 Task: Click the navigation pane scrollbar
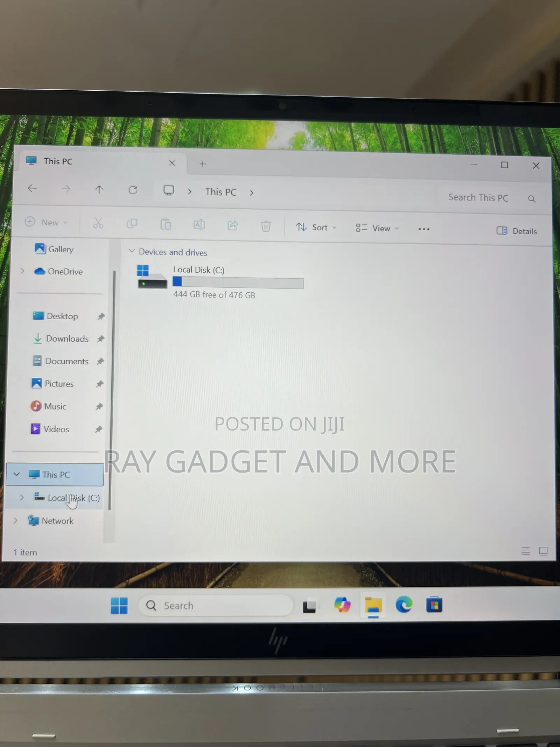tap(112, 390)
